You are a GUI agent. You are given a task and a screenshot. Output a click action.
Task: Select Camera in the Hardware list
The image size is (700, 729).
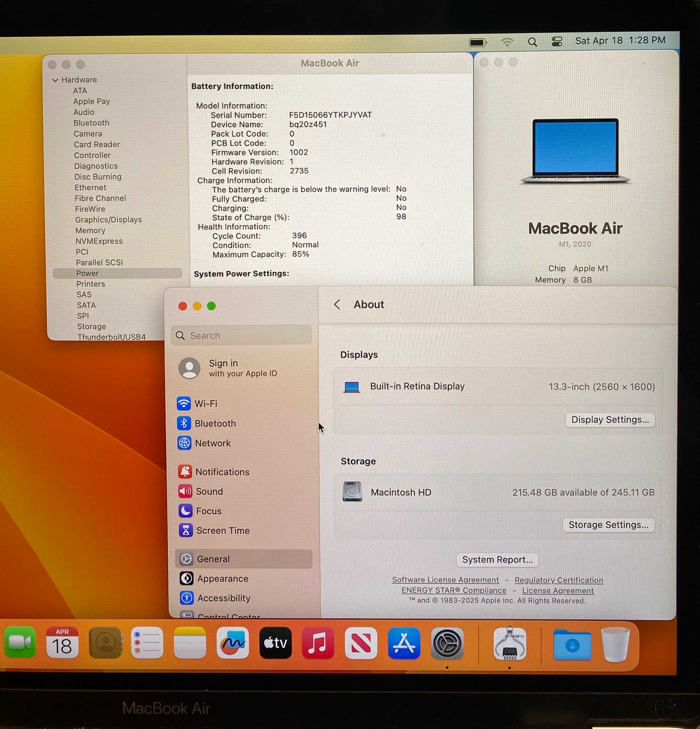pyautogui.click(x=88, y=134)
